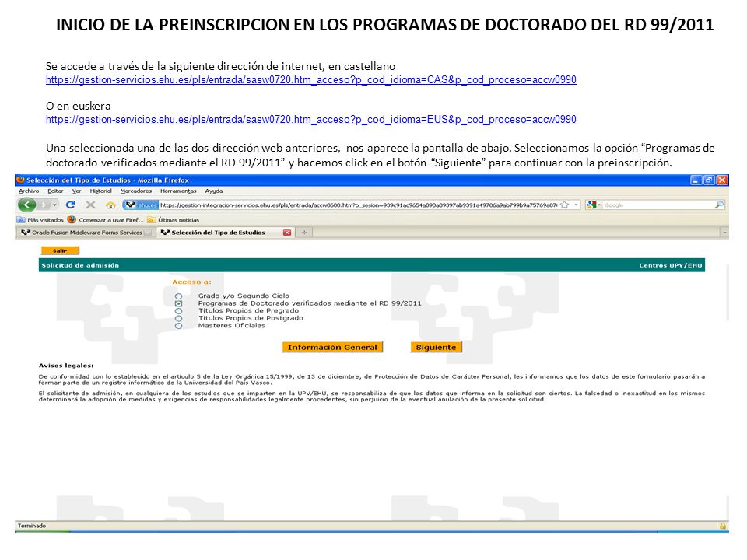Viewport: 747px width, 560px height.
Task: Open Últimas noticias feed bookmark
Action: point(173,220)
